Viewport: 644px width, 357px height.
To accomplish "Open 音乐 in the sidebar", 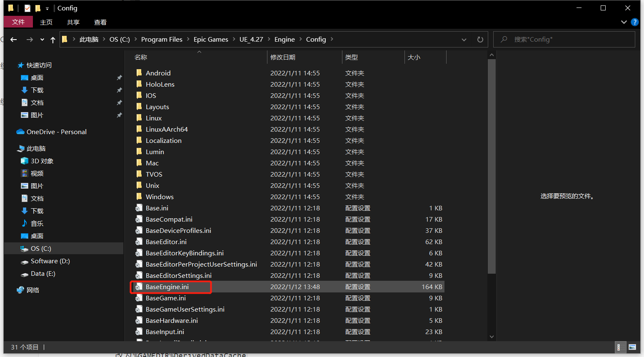I will [x=37, y=223].
